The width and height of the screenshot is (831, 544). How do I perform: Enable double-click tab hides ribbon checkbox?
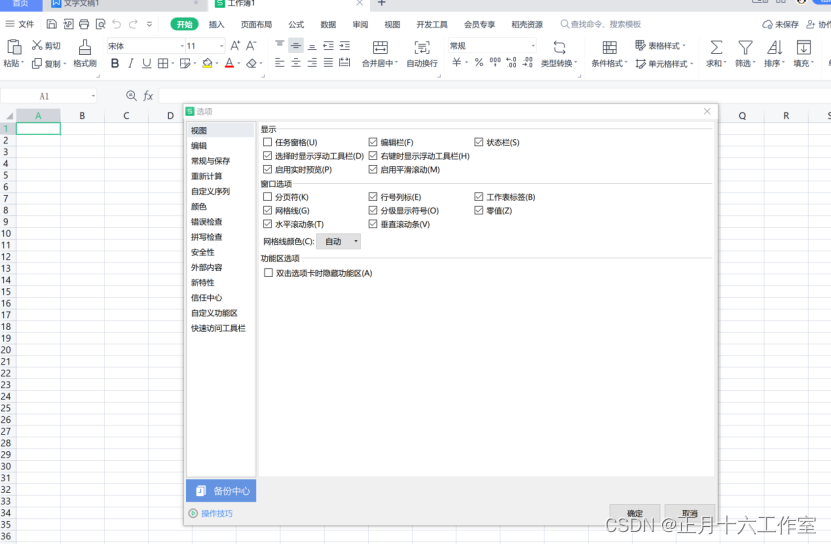268,273
